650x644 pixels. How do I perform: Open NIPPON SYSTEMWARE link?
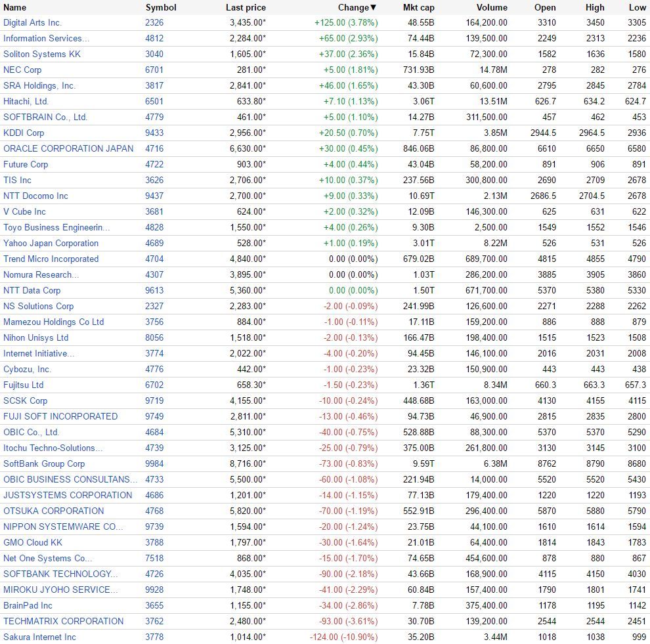click(63, 526)
